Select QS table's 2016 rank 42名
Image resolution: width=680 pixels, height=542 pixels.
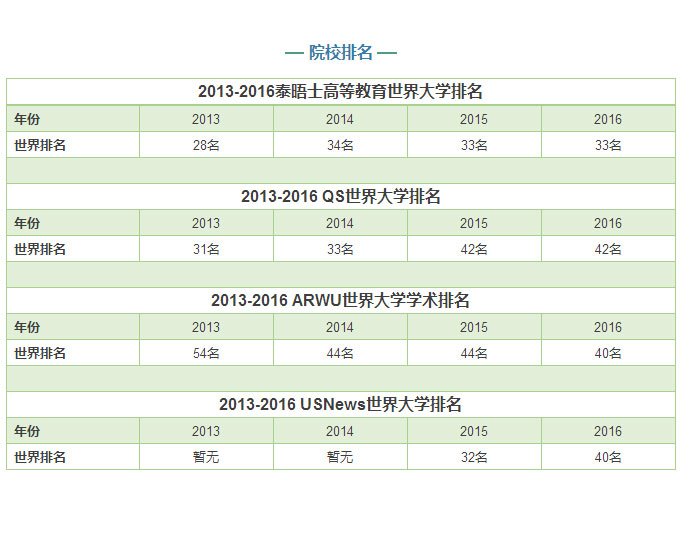click(x=608, y=249)
